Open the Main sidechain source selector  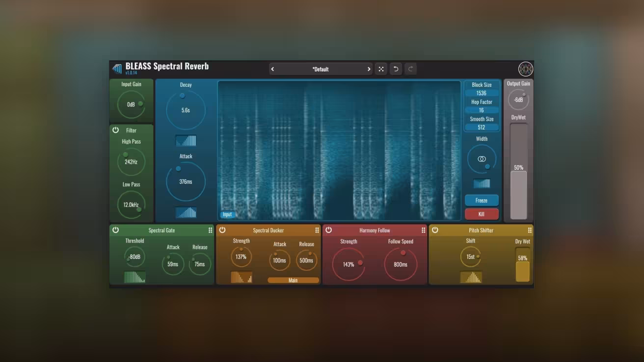[x=293, y=281]
